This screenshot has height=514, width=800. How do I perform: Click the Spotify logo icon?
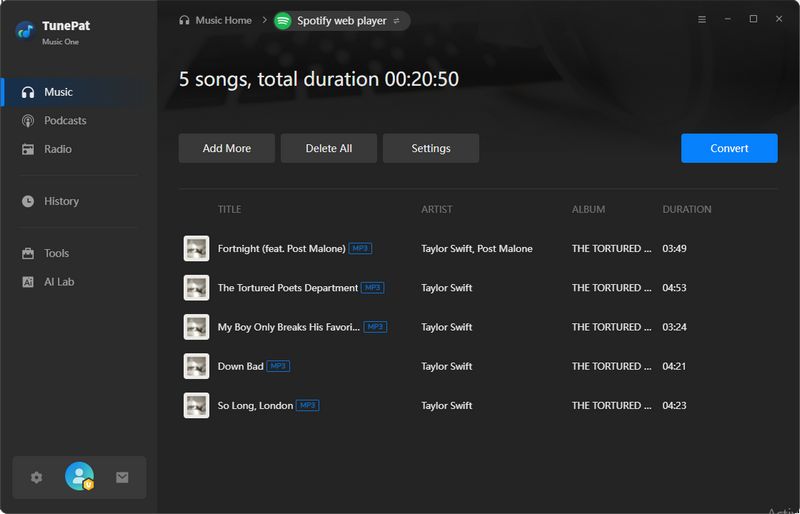tap(283, 20)
